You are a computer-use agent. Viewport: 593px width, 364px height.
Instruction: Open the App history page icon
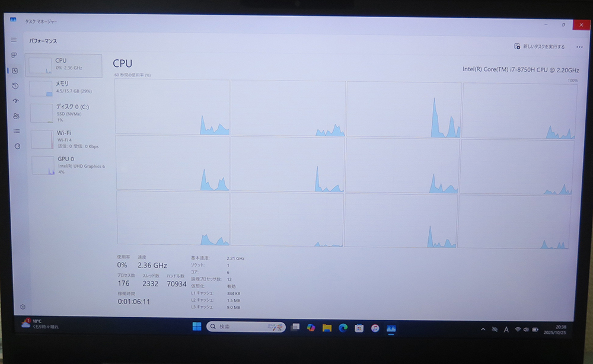click(x=15, y=86)
